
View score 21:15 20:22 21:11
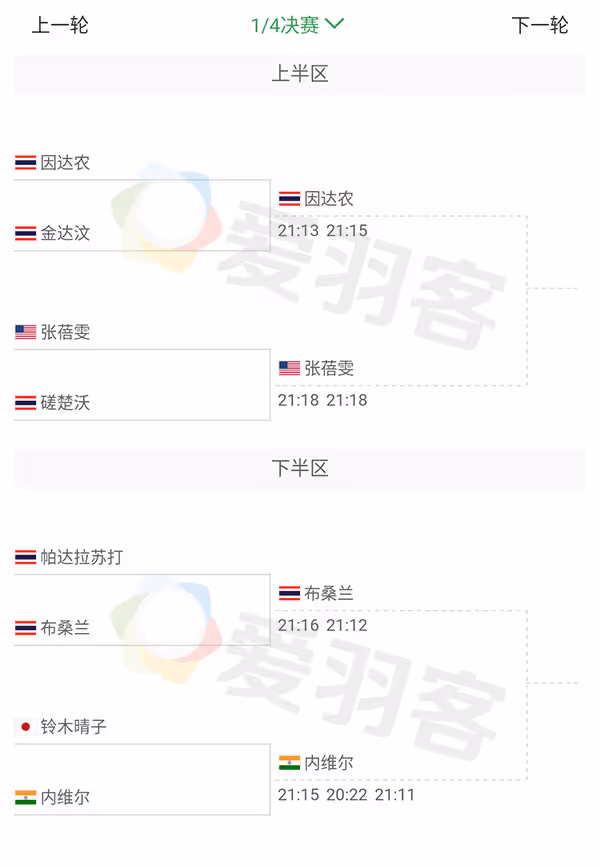click(346, 795)
